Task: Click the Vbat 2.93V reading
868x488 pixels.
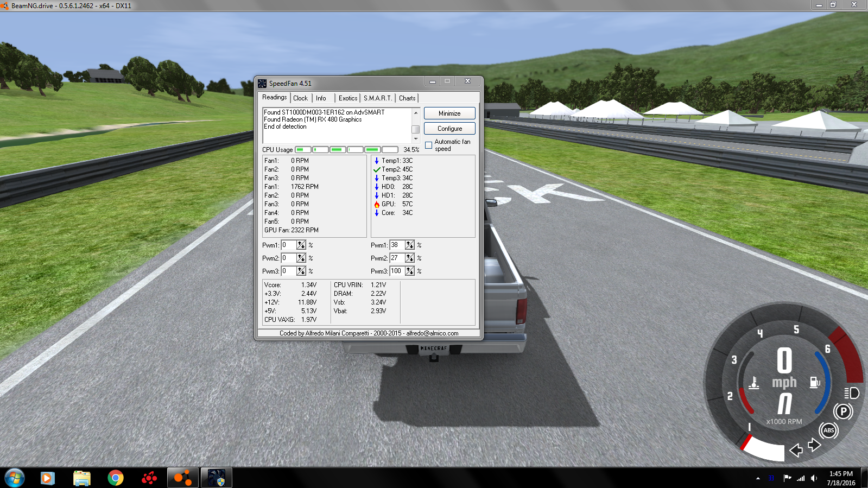Action: click(x=360, y=311)
